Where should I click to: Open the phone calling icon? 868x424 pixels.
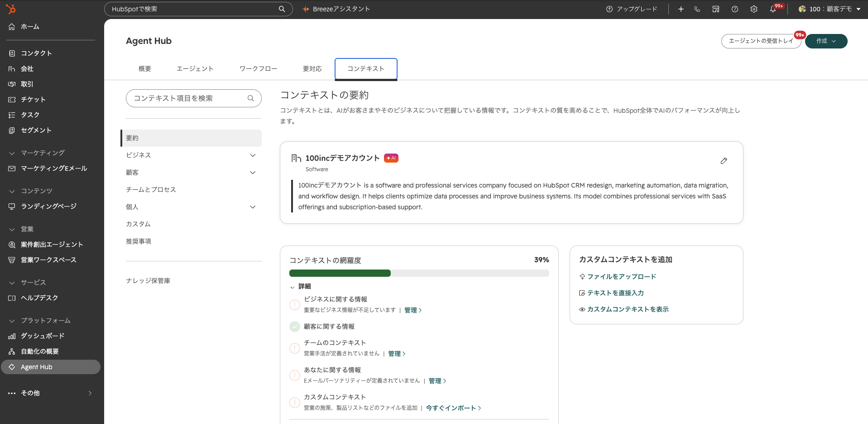(x=697, y=9)
